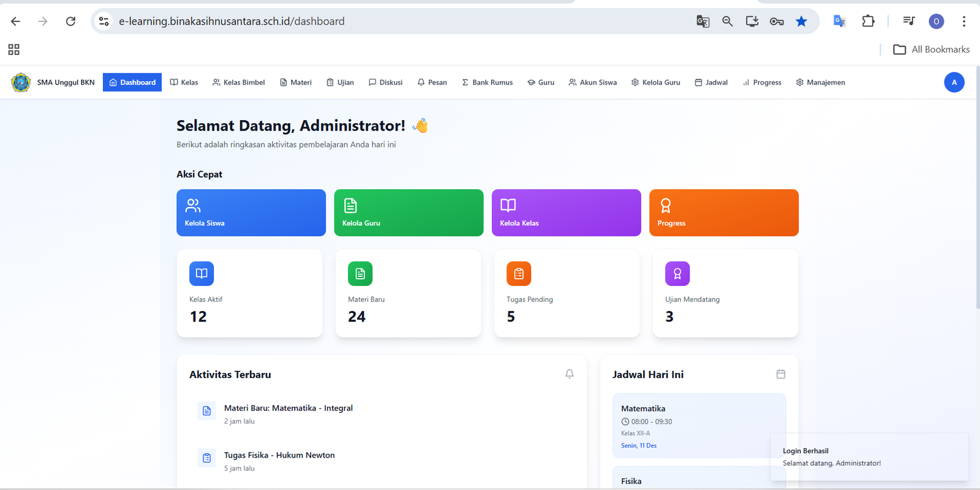The image size is (980, 490).
Task: Click the Kelola Kelas book icon
Action: [x=508, y=205]
